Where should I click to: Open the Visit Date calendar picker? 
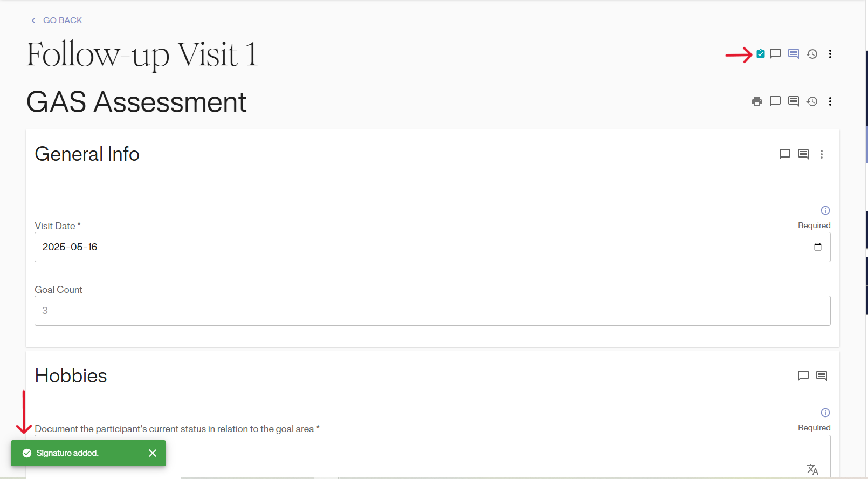coord(818,247)
